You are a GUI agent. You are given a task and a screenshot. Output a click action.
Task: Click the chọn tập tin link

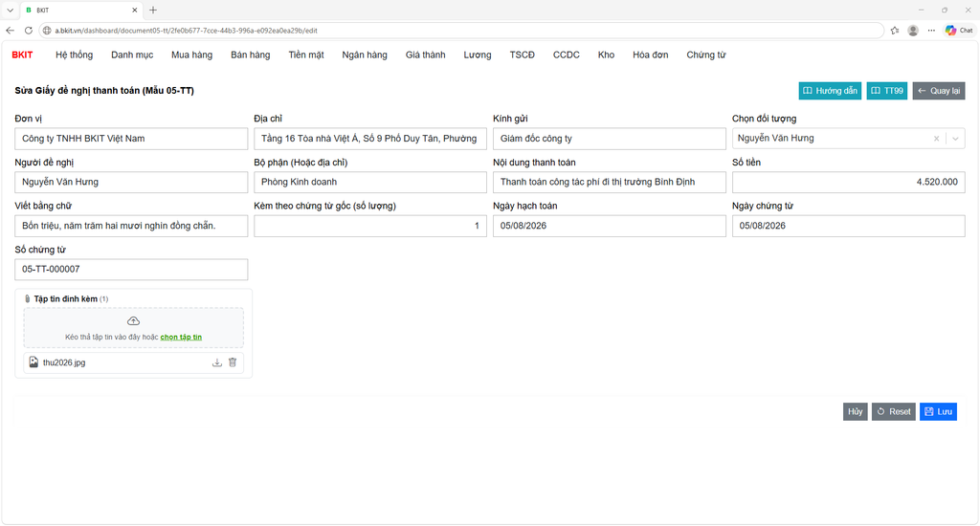181,338
